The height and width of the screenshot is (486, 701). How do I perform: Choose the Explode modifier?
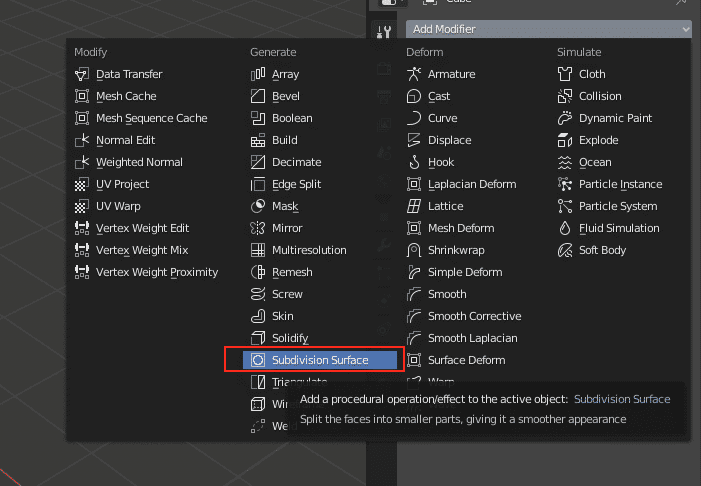(x=588, y=140)
